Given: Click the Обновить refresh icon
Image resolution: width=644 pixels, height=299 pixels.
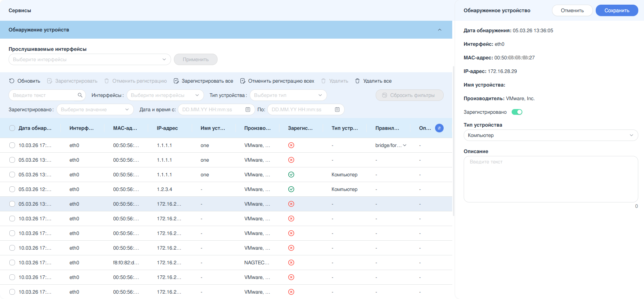Looking at the screenshot, I should [x=12, y=81].
